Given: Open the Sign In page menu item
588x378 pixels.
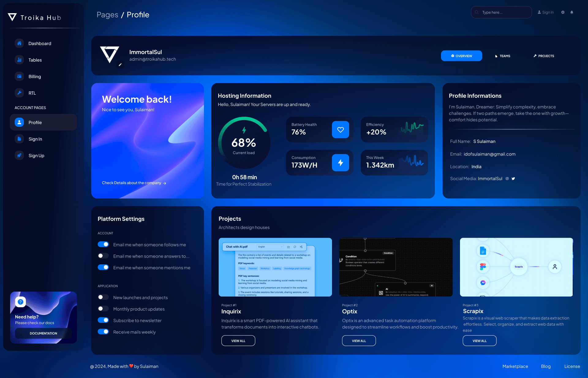Looking at the screenshot, I should click(x=35, y=138).
